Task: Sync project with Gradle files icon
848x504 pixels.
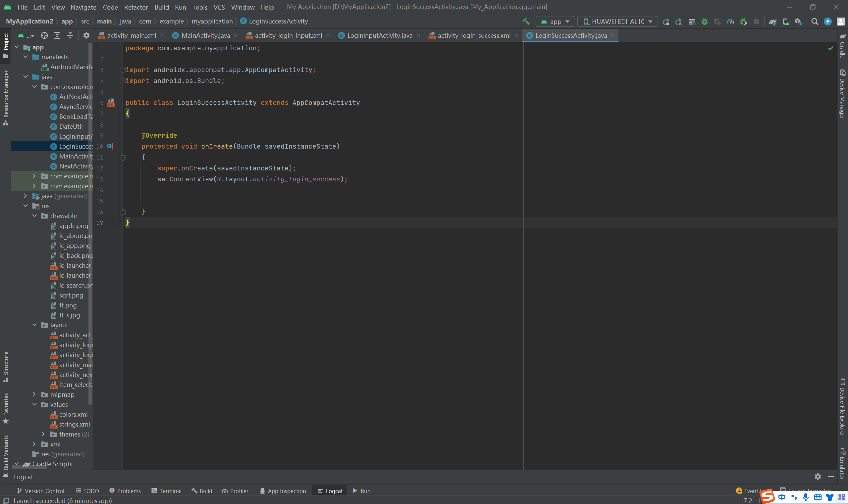Action: point(772,22)
